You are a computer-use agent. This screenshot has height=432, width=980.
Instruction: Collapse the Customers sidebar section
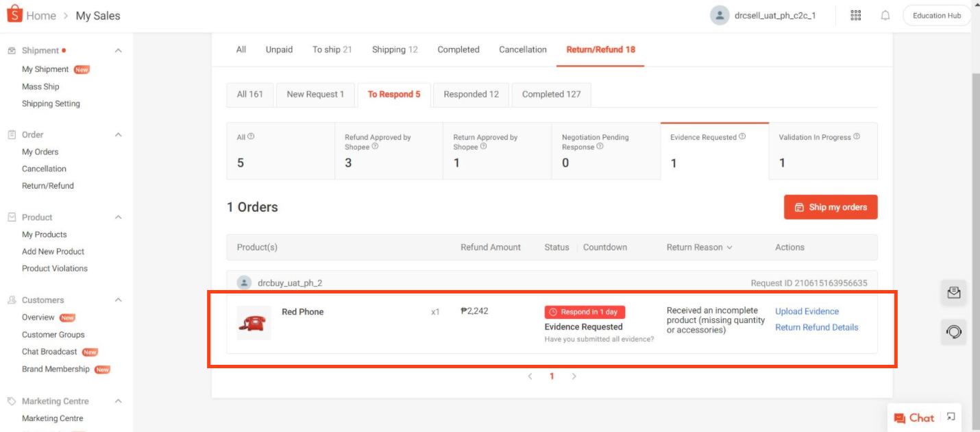118,300
